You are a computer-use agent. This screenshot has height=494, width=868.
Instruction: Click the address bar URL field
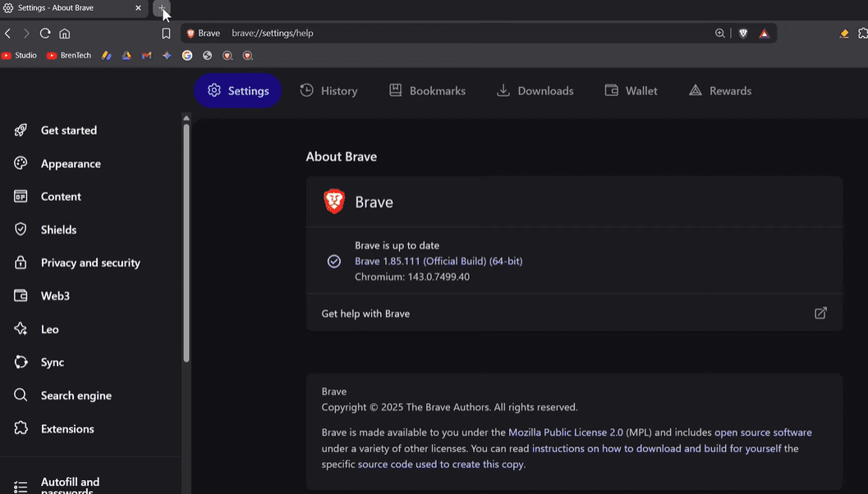pos(468,34)
